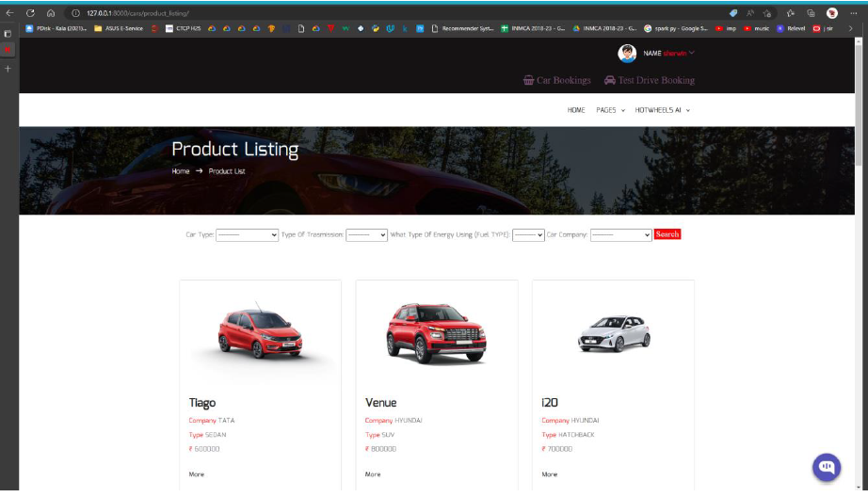Open the YouTube 'music' bookmark
This screenshot has width=868, height=497.
(757, 28)
